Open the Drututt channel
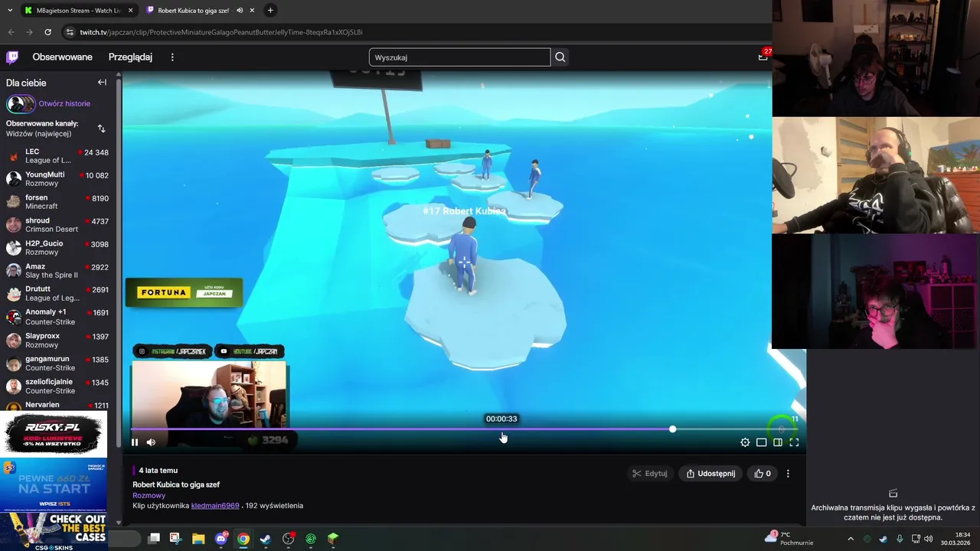 coord(60,294)
